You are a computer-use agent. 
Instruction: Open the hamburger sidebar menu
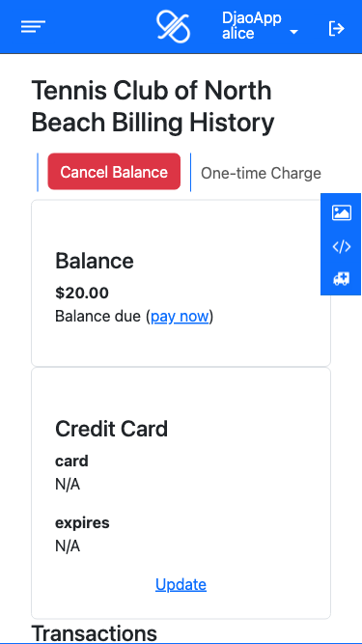point(33,27)
